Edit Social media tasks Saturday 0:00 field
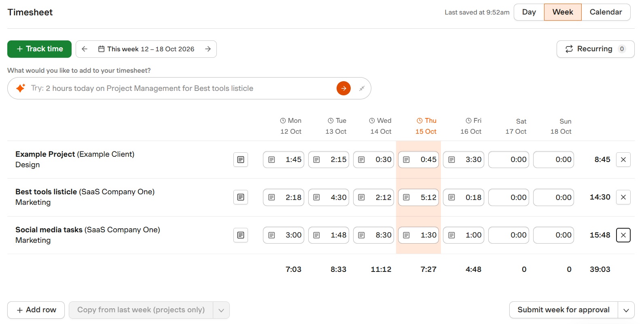Screen dimensions: 644x324 pyautogui.click(x=509, y=235)
